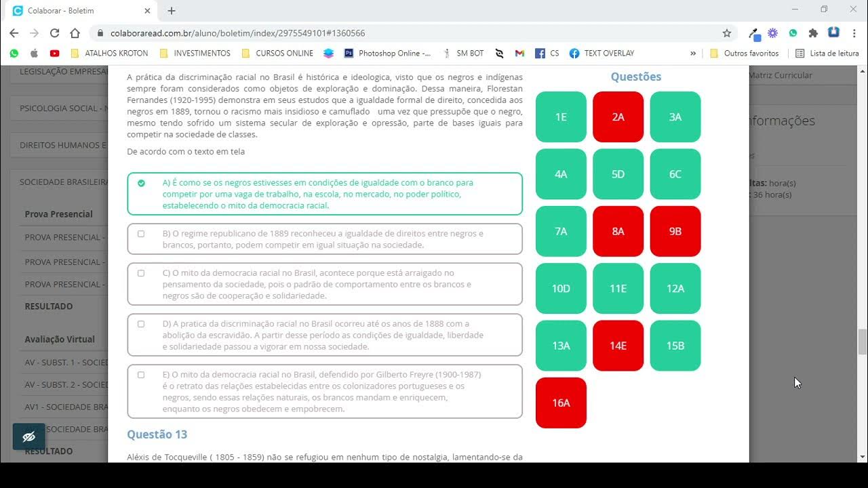Jump to question 15B tile
The image size is (868, 488).
pyautogui.click(x=675, y=346)
